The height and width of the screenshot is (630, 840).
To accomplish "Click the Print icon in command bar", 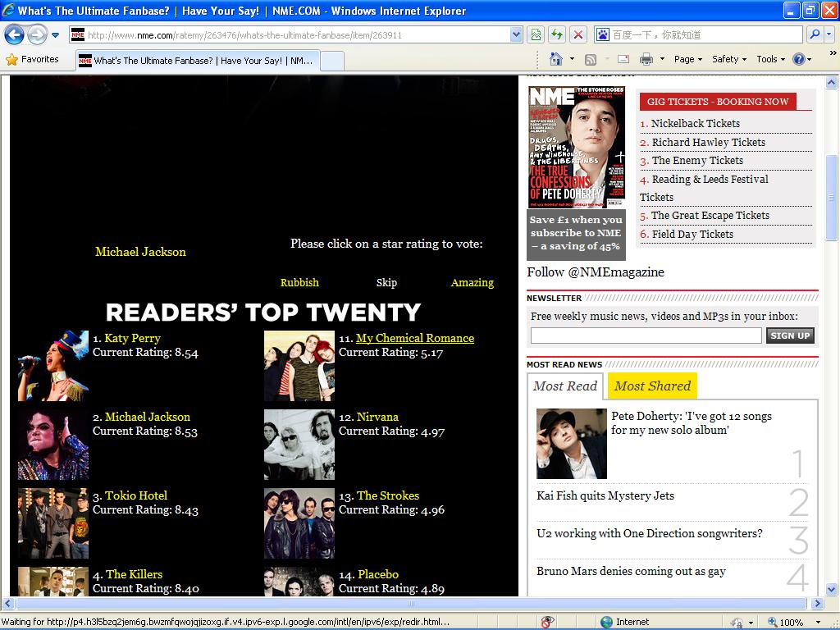I will (x=646, y=59).
